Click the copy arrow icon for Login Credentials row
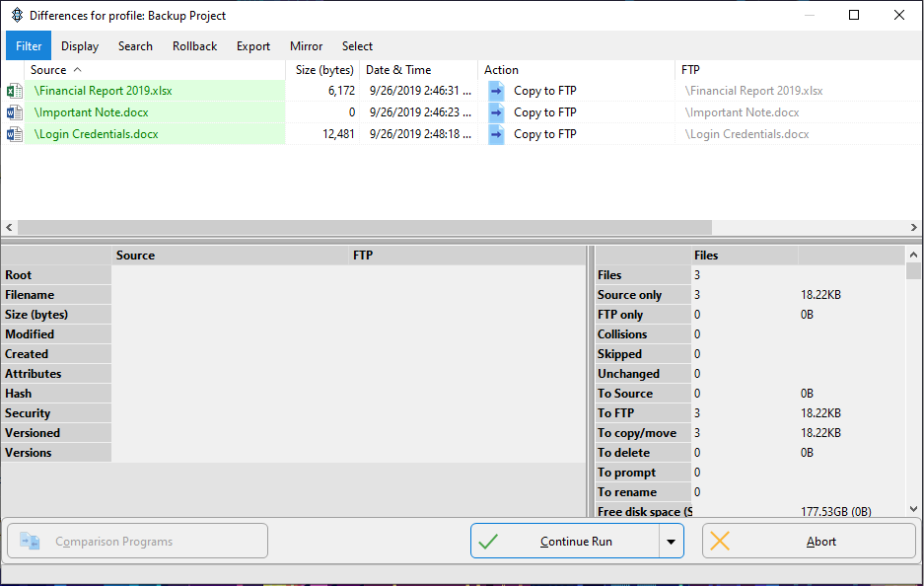The image size is (924, 586). (496, 134)
